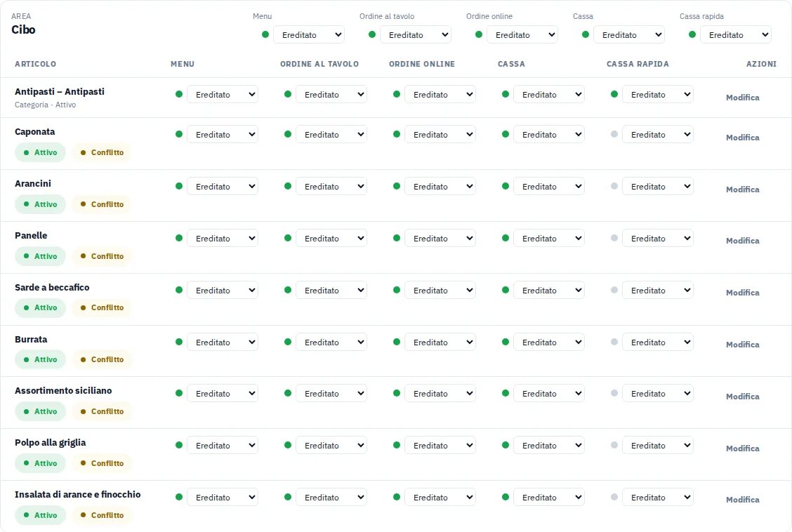Open Menu dropdown for Antipasti category row

tap(223, 94)
